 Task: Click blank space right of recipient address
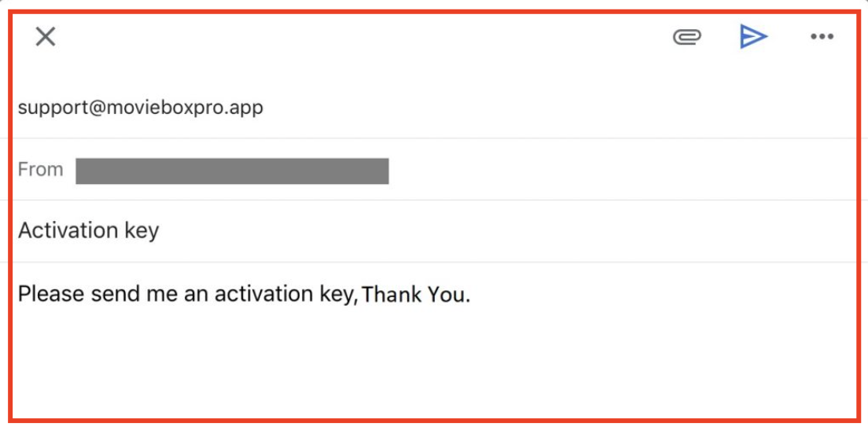point(559,108)
